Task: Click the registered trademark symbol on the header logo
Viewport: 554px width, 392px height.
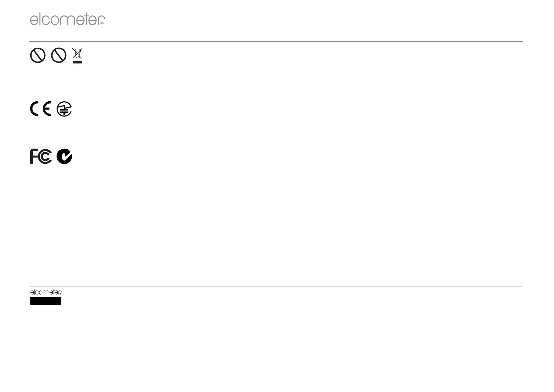Action: (x=102, y=24)
